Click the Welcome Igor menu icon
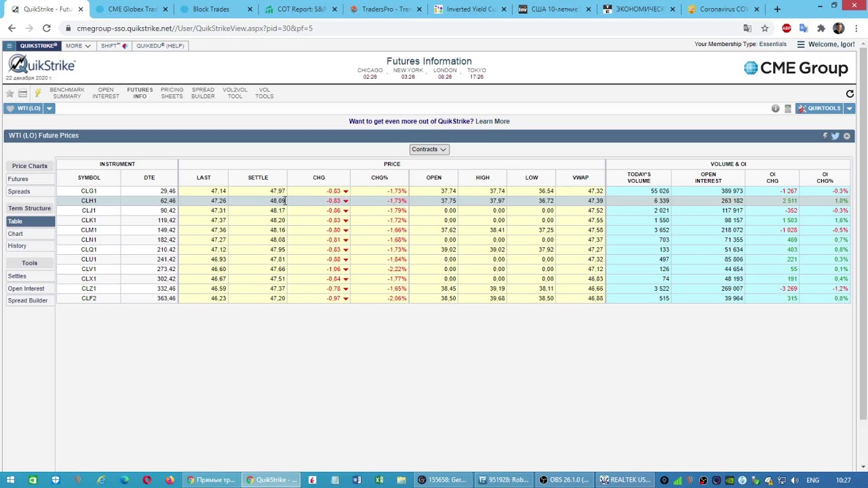The image size is (868, 488). tap(800, 45)
